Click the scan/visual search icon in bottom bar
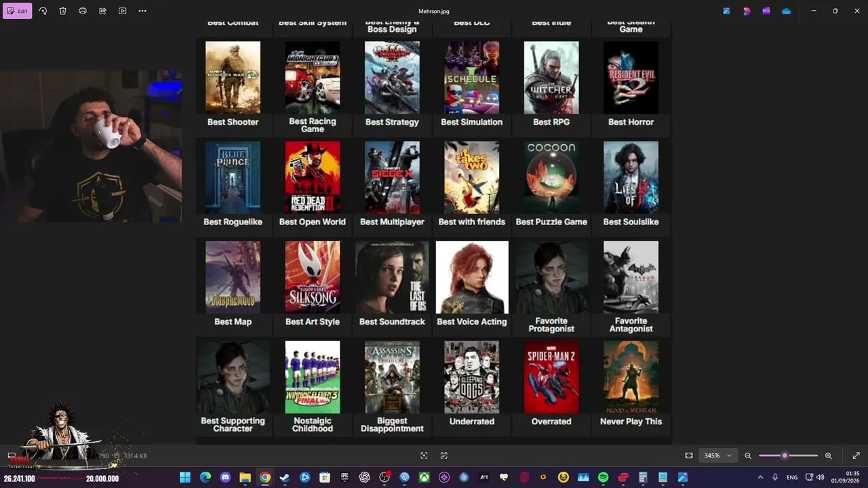This screenshot has width=868, height=488. tap(424, 455)
